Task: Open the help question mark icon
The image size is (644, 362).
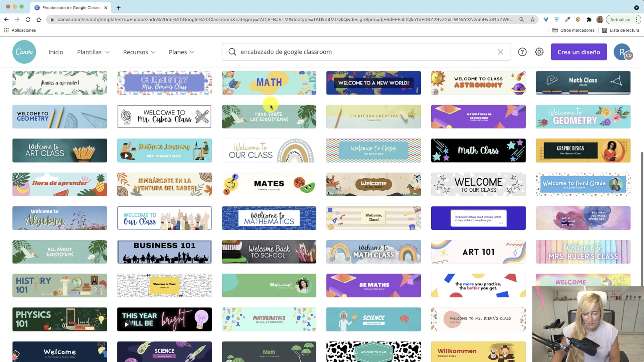Action: pyautogui.click(x=522, y=52)
